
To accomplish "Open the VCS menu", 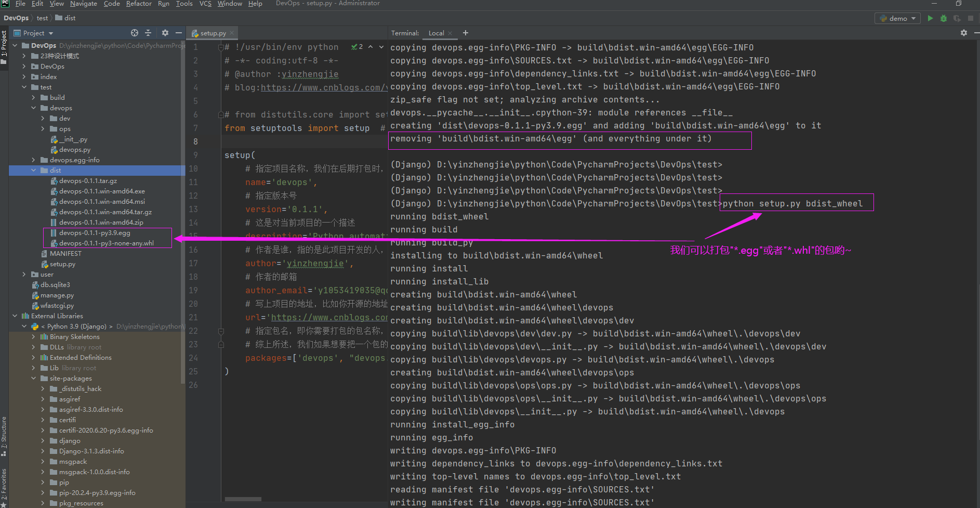I will point(205,4).
